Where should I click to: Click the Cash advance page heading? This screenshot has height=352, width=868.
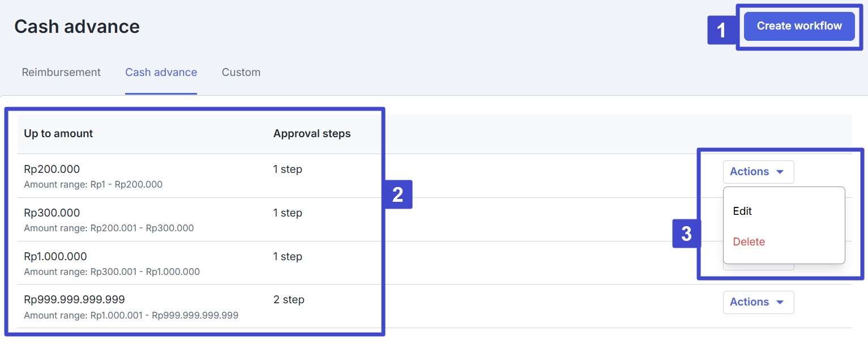click(77, 27)
